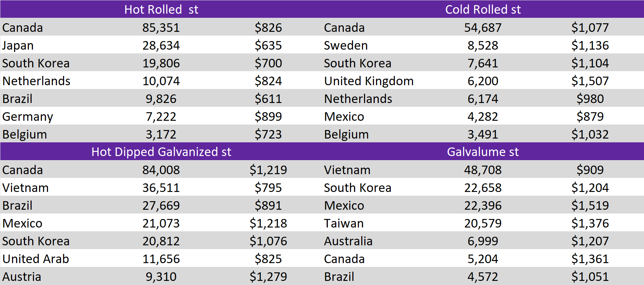644x285 pixels.
Task: Select the Galvalume st section header
Action: (x=483, y=152)
